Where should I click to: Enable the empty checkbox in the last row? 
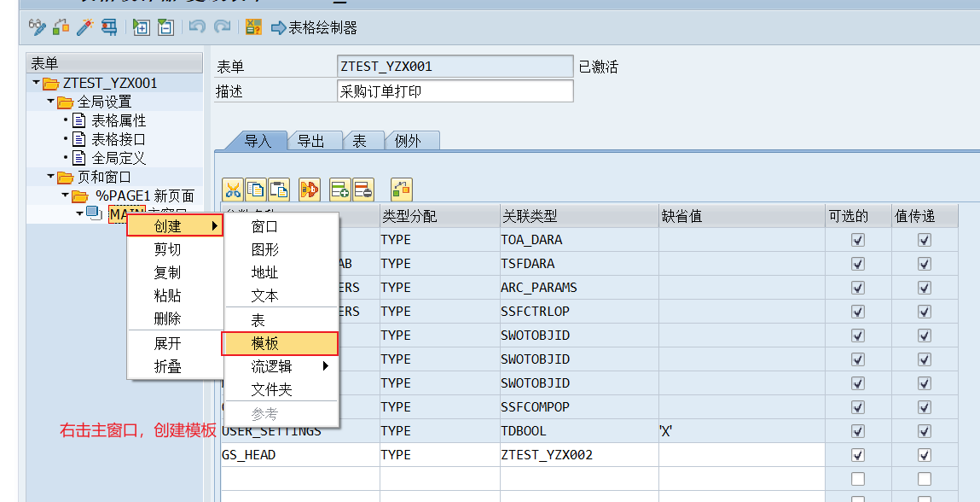857,479
